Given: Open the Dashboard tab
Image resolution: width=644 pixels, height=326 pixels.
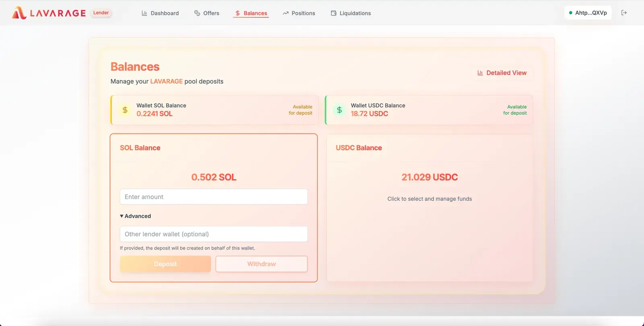Looking at the screenshot, I should [x=160, y=13].
